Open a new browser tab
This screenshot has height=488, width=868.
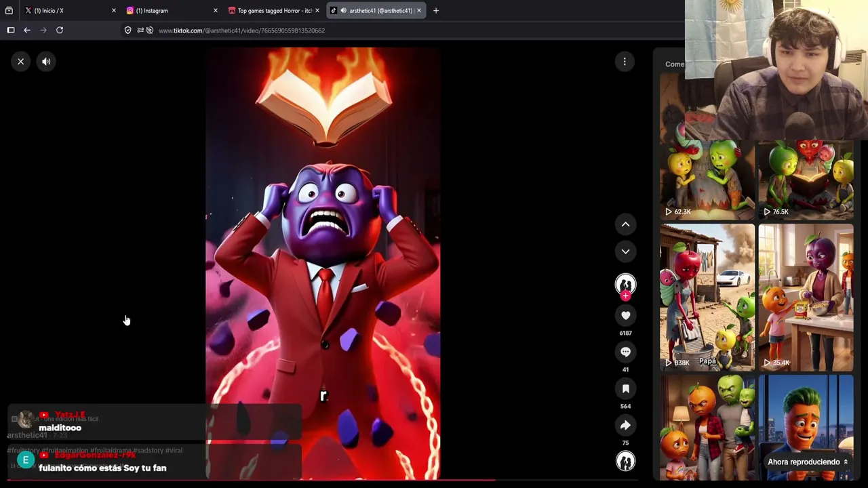click(x=435, y=10)
